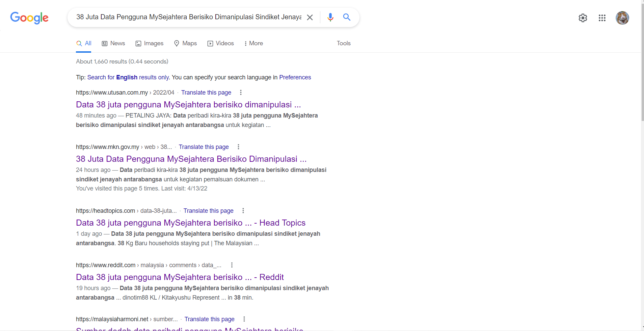Open the Preferences link in tip
The image size is (644, 331).
tap(295, 77)
